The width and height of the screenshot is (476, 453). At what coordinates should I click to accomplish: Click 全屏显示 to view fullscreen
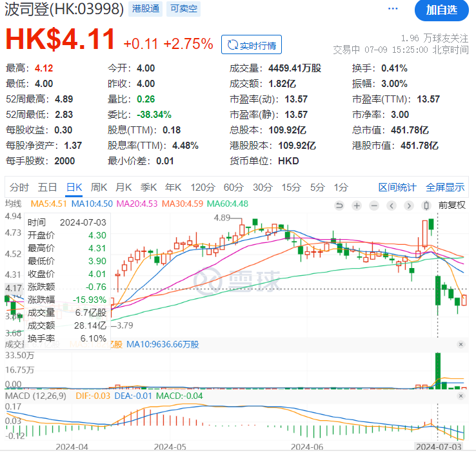coord(445,188)
